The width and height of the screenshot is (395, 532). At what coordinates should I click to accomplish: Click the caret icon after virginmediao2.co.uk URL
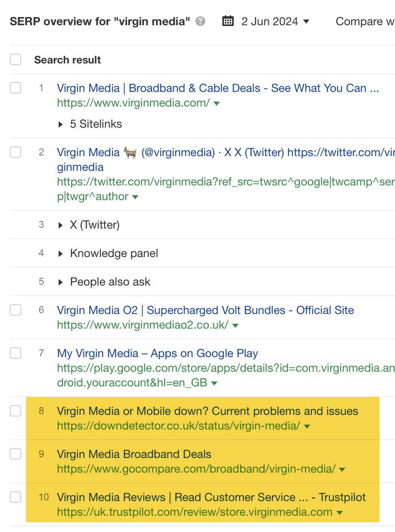pos(235,326)
